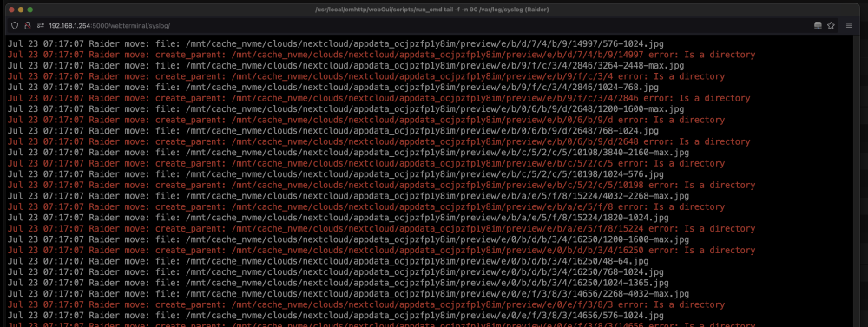The width and height of the screenshot is (868, 327).
Task: Click the red error line ending '9/d/2648 error: Is a directory'
Action: point(379,141)
